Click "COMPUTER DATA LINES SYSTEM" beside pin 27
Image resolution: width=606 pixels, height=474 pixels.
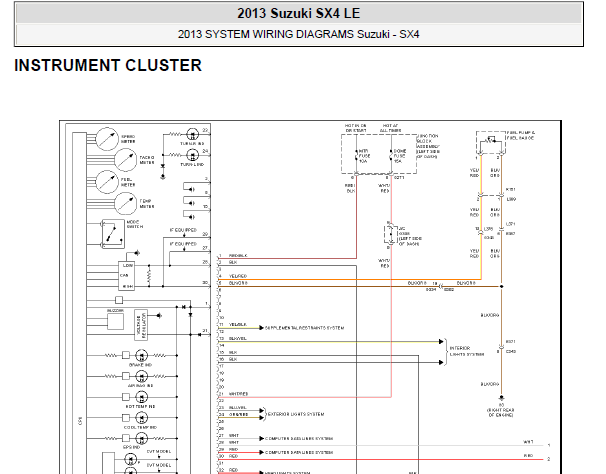click(x=299, y=438)
